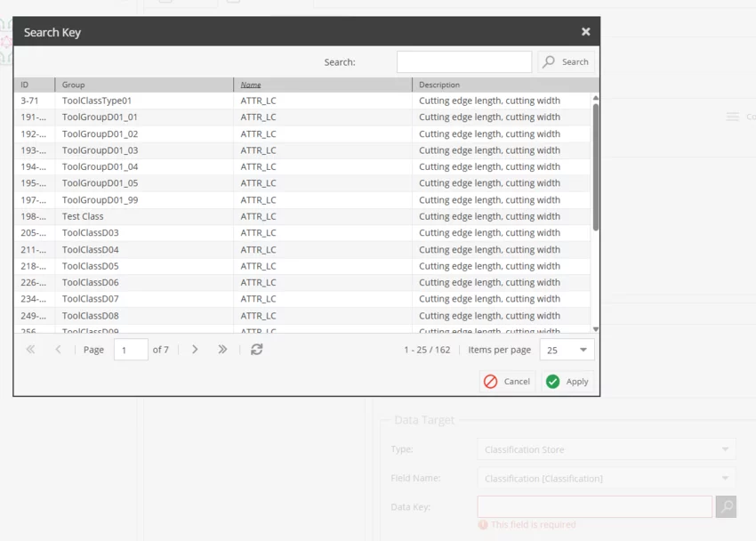Jump to the last page of results
The image size is (756, 541).
pyautogui.click(x=222, y=350)
